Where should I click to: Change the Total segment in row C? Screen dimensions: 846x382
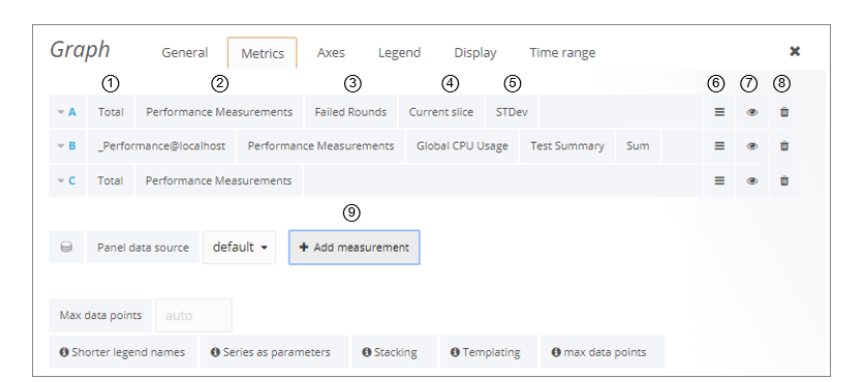tap(111, 181)
